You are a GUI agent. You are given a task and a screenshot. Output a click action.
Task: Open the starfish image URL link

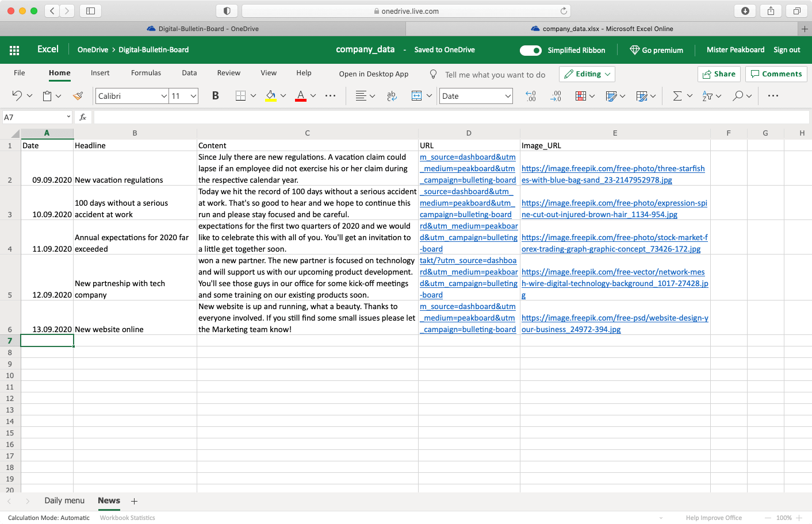pyautogui.click(x=613, y=174)
